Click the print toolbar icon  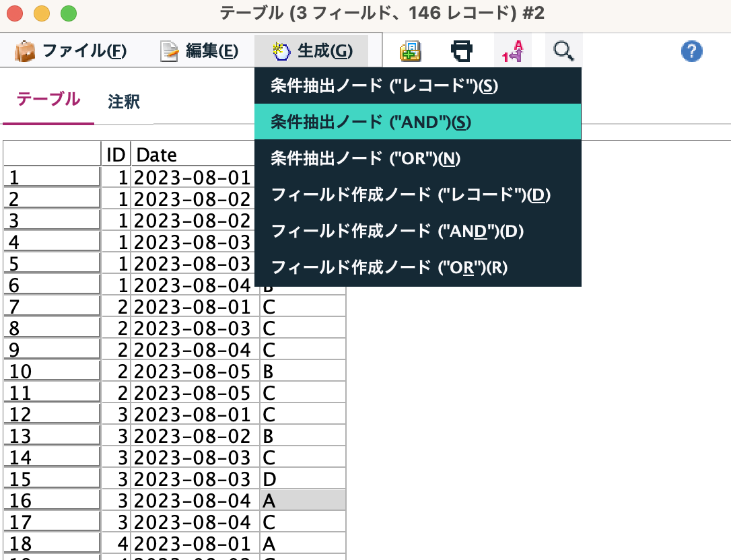pyautogui.click(x=462, y=50)
